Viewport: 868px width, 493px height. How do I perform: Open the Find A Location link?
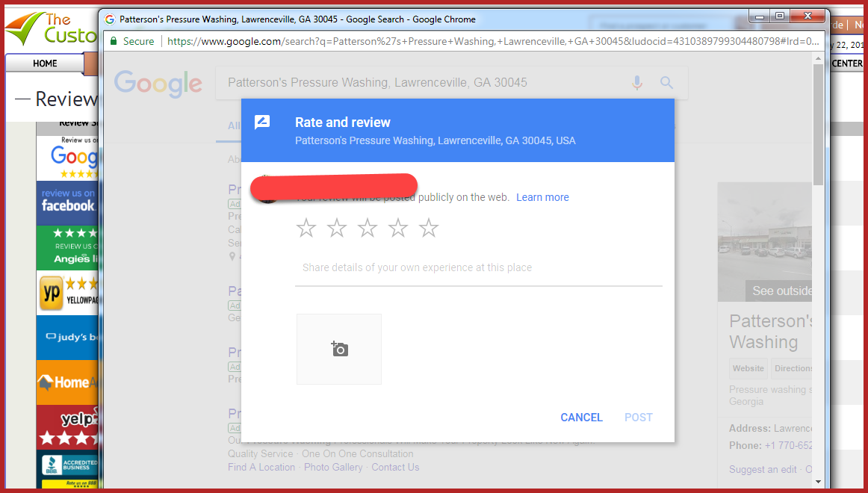[x=261, y=468]
